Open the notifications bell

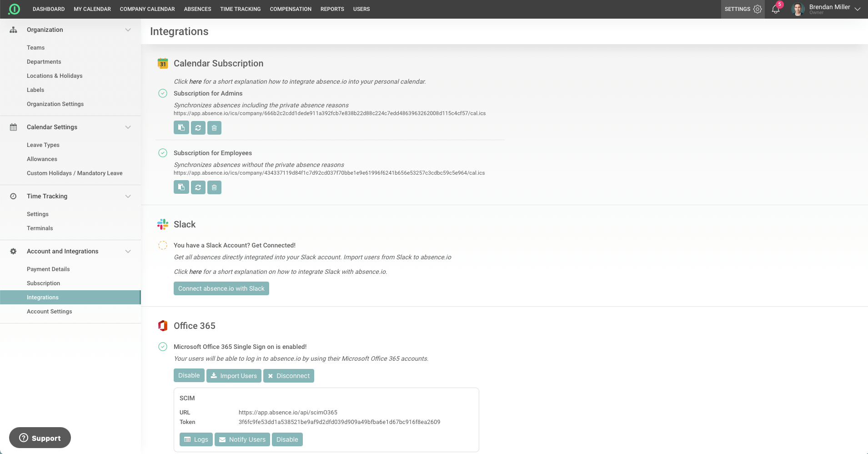coord(776,9)
